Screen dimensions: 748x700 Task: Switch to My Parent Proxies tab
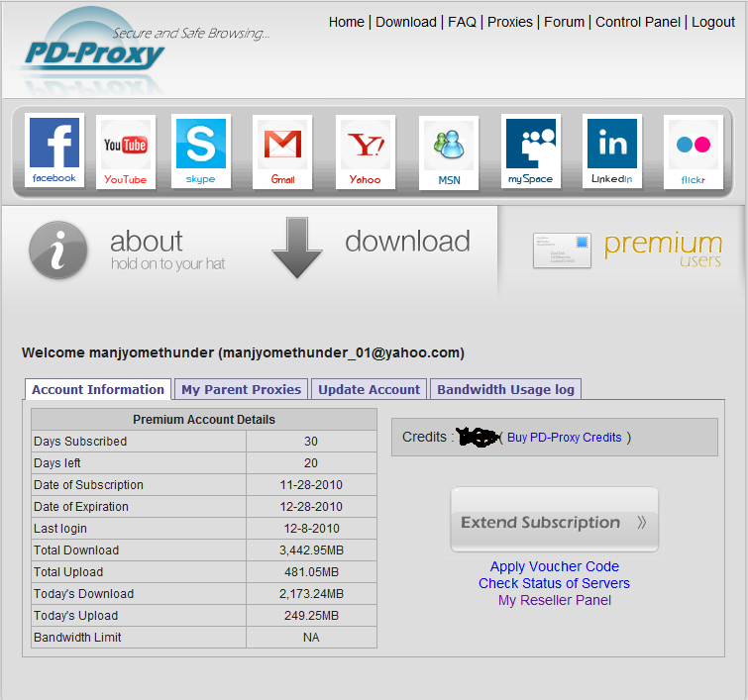(242, 389)
